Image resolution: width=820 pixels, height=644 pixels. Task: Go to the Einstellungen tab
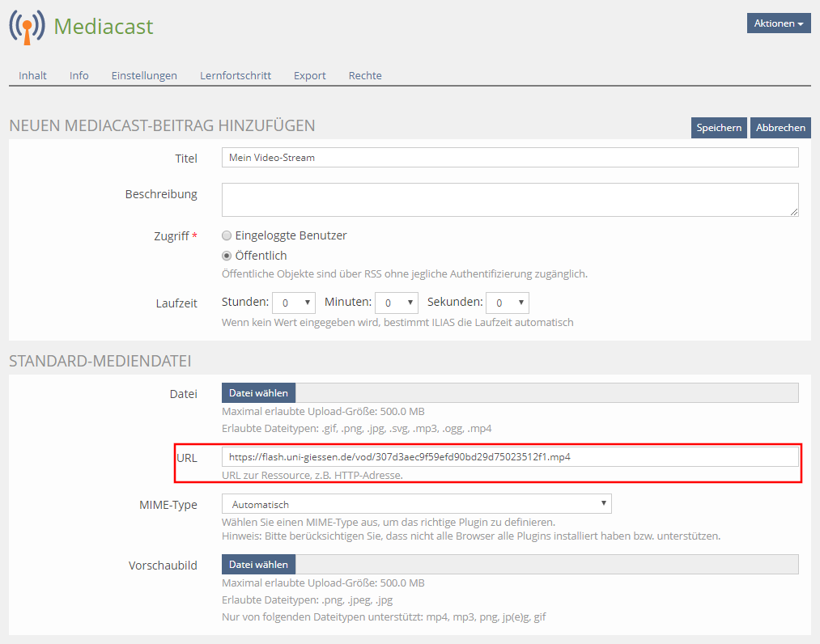(144, 75)
